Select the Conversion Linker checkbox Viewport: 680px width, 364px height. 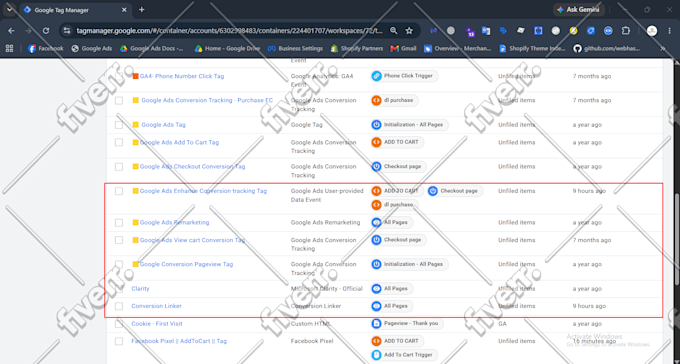pyautogui.click(x=119, y=306)
